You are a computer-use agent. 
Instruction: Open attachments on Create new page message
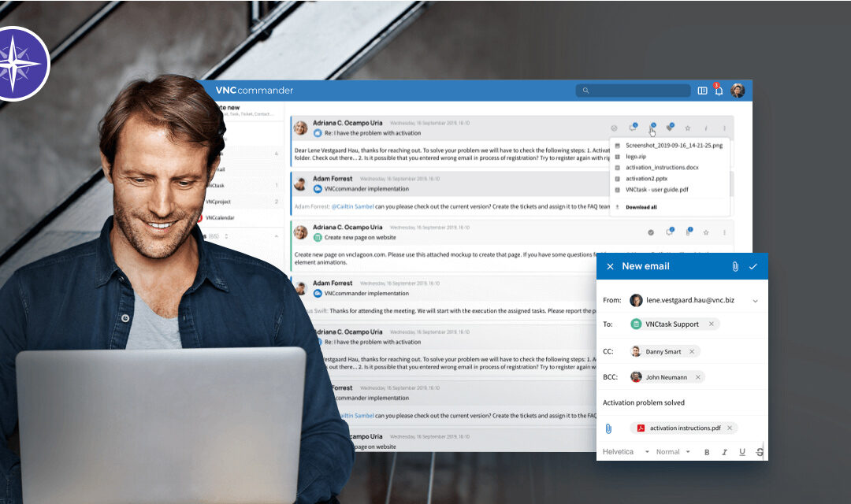pyautogui.click(x=689, y=232)
